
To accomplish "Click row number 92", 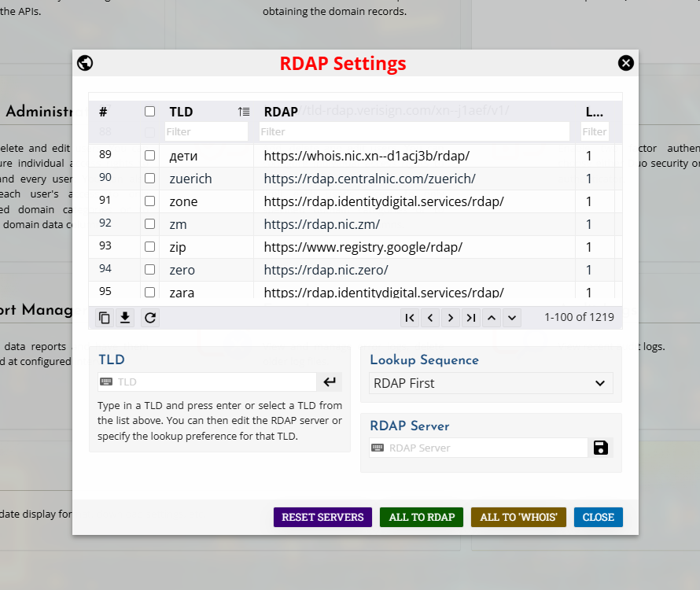I will coord(105,223).
